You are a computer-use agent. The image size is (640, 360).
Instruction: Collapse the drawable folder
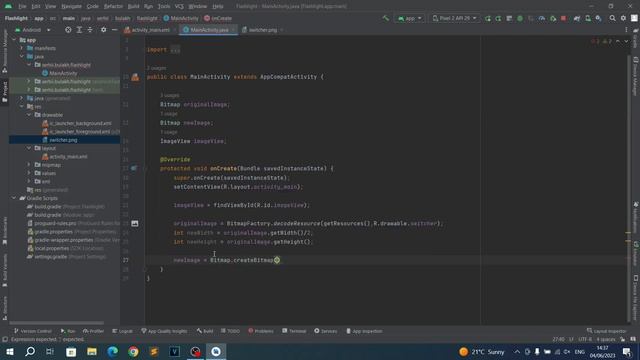29,115
